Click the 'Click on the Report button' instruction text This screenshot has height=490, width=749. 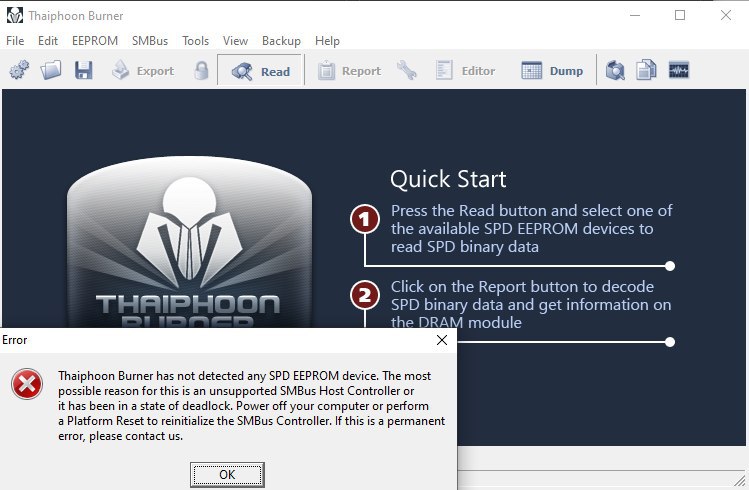(531, 305)
